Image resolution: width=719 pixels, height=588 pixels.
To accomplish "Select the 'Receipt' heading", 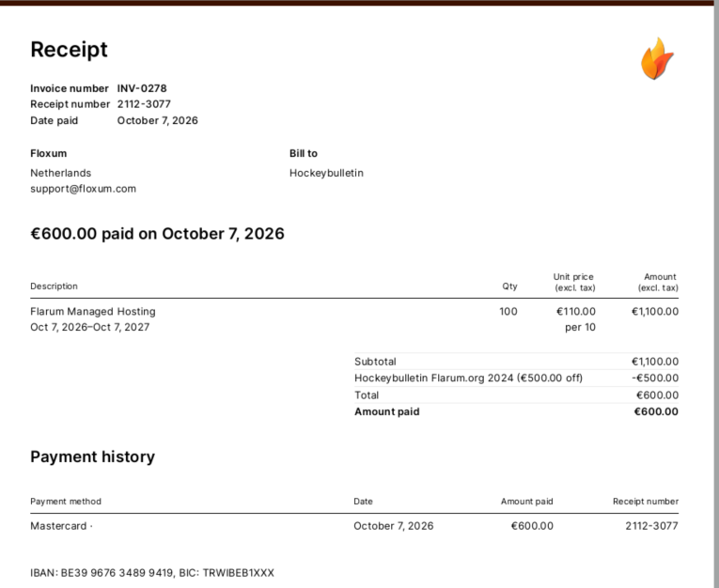I will (69, 49).
